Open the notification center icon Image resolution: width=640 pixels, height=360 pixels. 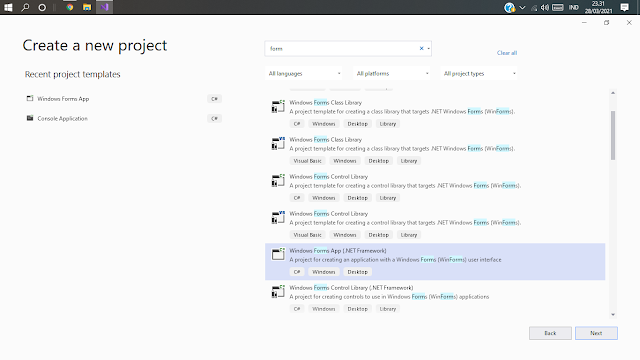pos(624,7)
